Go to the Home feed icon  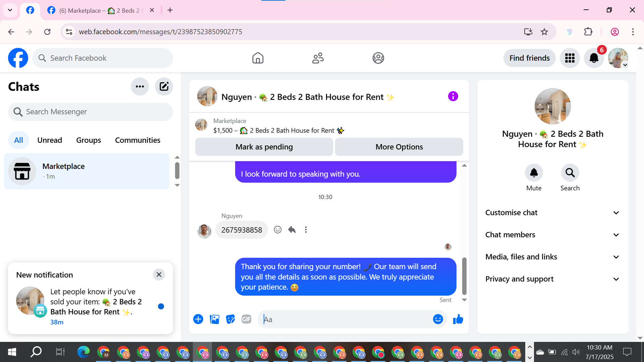[x=258, y=58]
